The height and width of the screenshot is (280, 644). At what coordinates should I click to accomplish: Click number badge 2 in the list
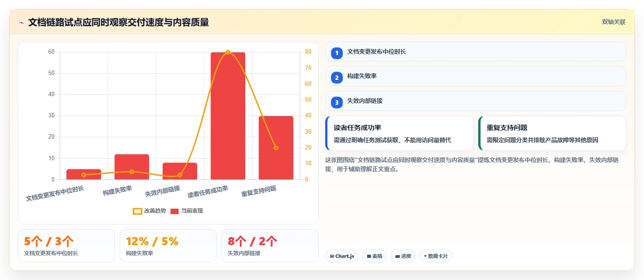coord(337,78)
